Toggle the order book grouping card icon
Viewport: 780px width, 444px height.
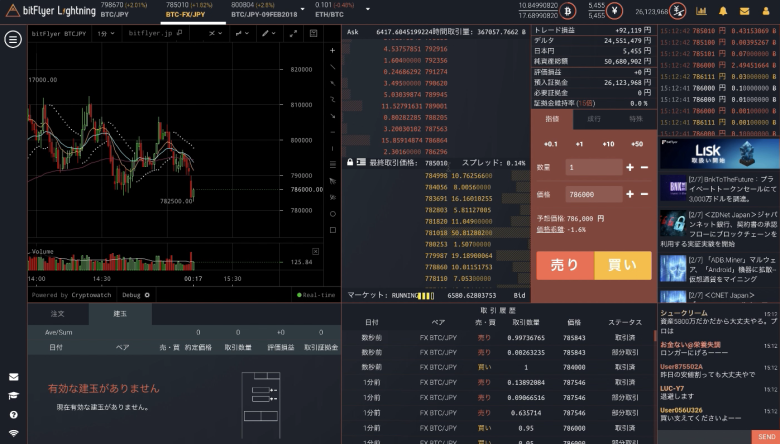(x=361, y=162)
